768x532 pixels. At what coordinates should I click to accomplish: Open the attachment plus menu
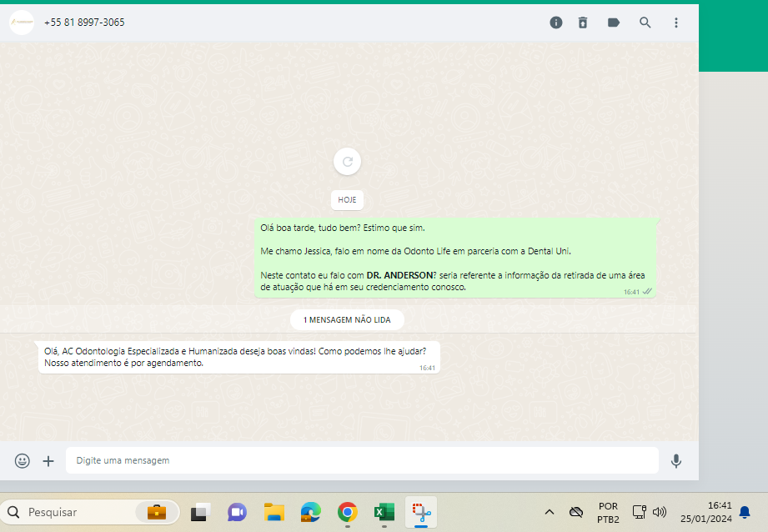[48, 461]
